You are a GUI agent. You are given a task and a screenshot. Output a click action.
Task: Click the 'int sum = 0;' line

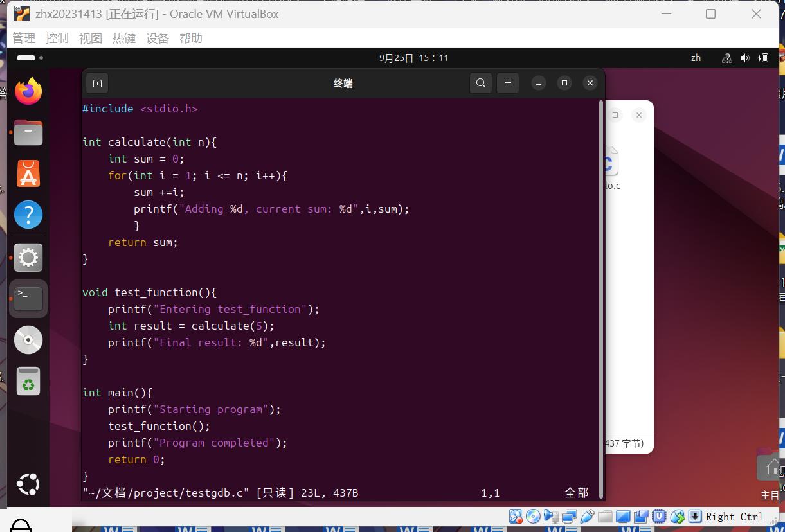pos(147,159)
